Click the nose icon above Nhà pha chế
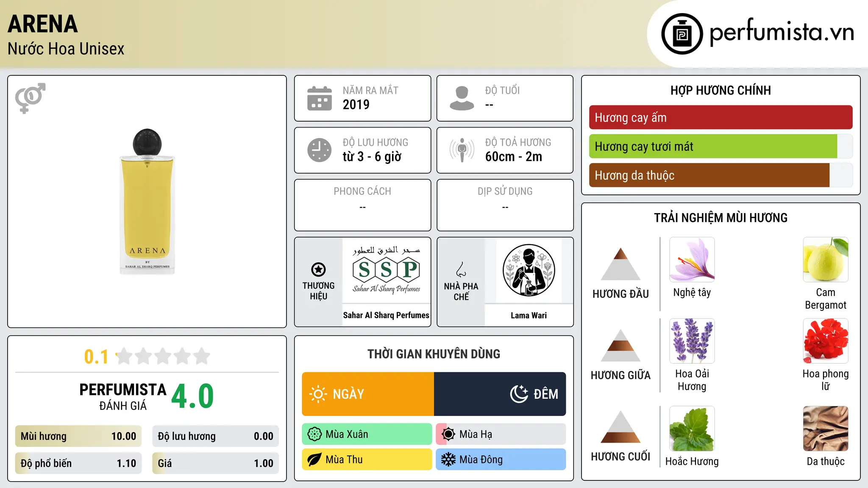The image size is (868, 488). [x=461, y=269]
